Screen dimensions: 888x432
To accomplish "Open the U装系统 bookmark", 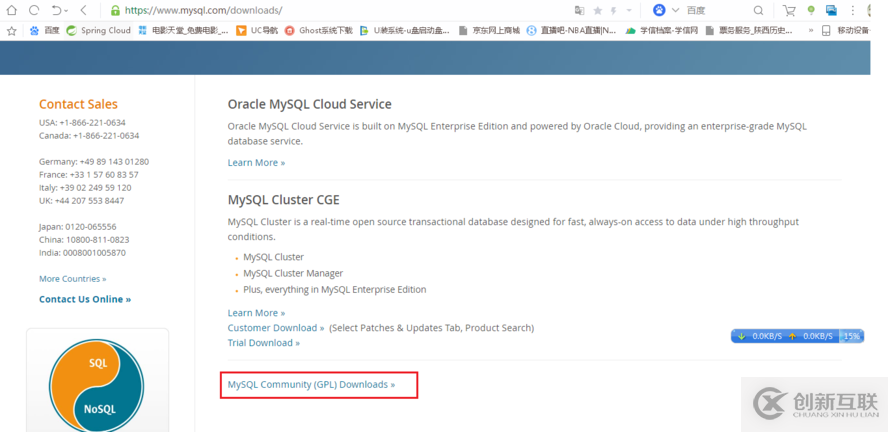I will pos(405,31).
